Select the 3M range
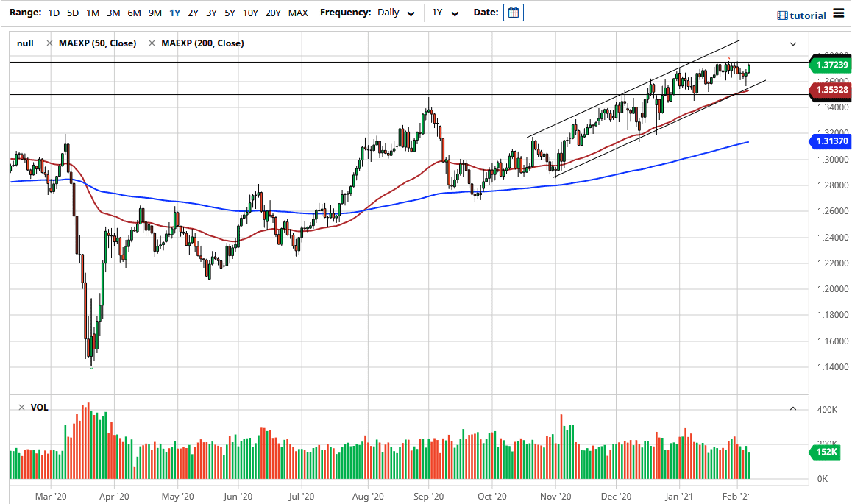Image resolution: width=852 pixels, height=504 pixels. tap(113, 13)
